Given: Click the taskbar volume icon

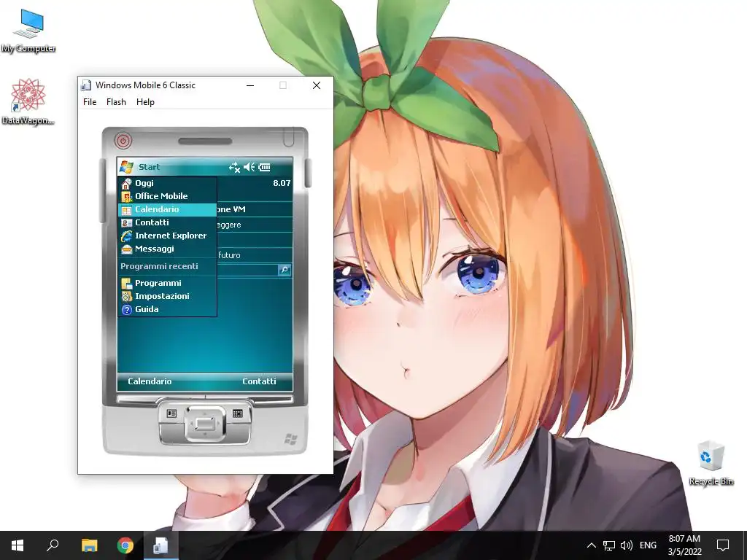Looking at the screenshot, I should point(627,545).
